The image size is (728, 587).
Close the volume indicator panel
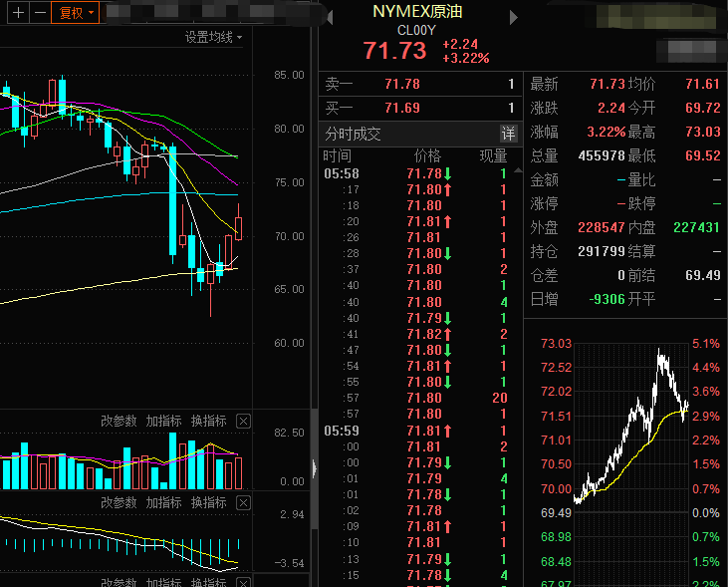coord(243,422)
